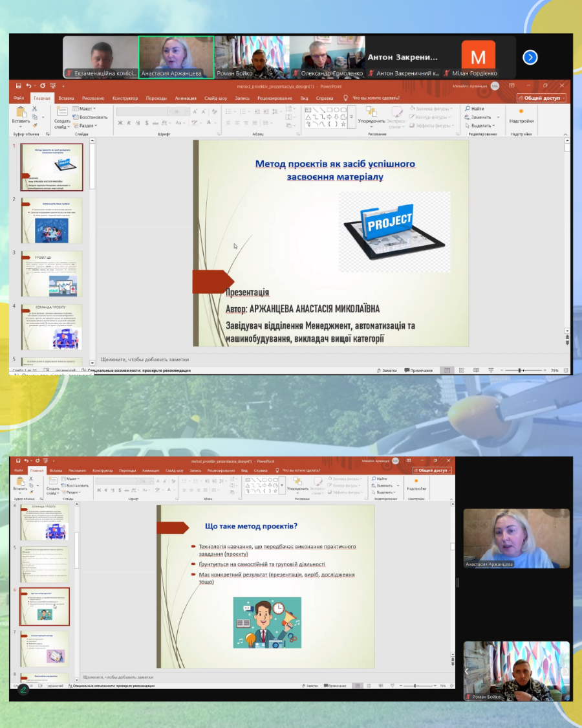The height and width of the screenshot is (728, 582).
Task: Click Найти search icon in upper ribbon
Action: 474,109
